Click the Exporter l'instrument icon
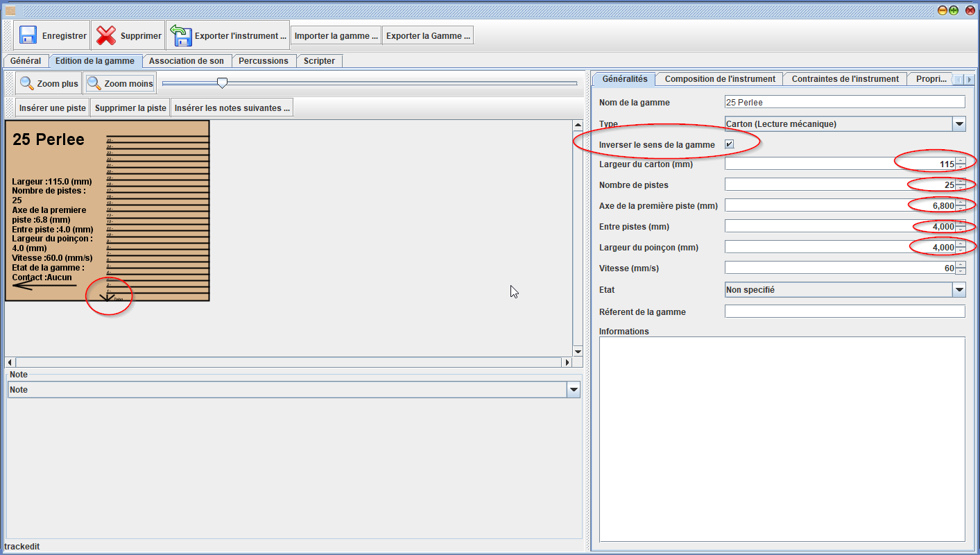Image resolution: width=980 pixels, height=555 pixels. tap(181, 35)
